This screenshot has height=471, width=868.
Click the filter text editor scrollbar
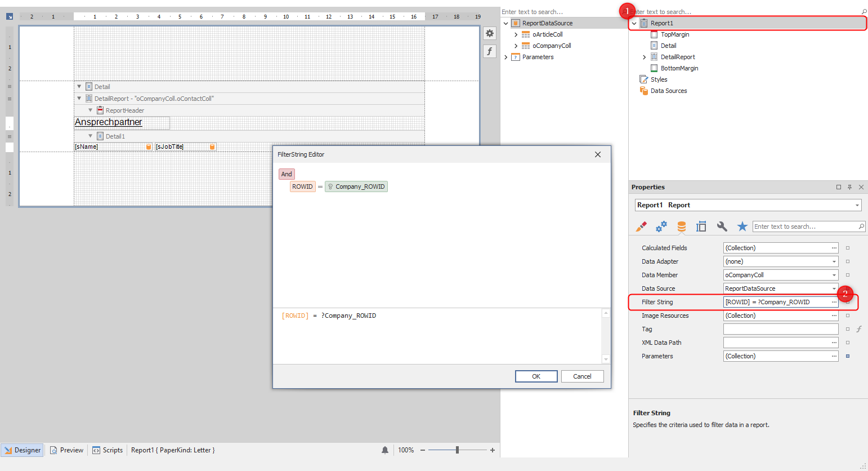606,336
